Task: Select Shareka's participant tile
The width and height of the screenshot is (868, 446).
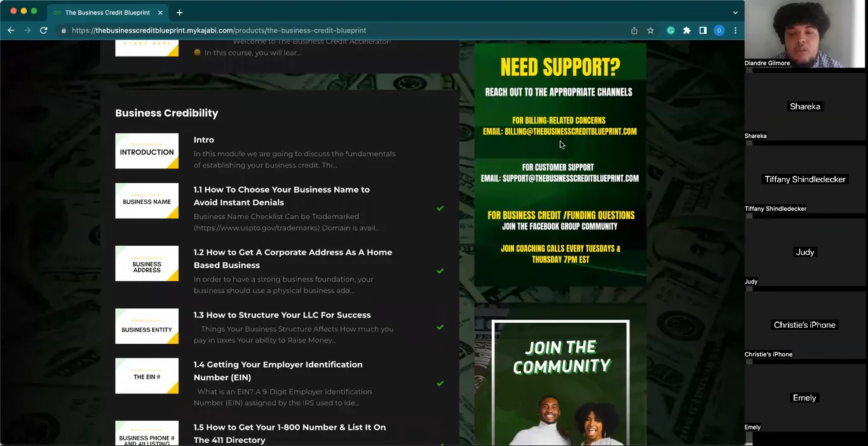Action: [804, 106]
